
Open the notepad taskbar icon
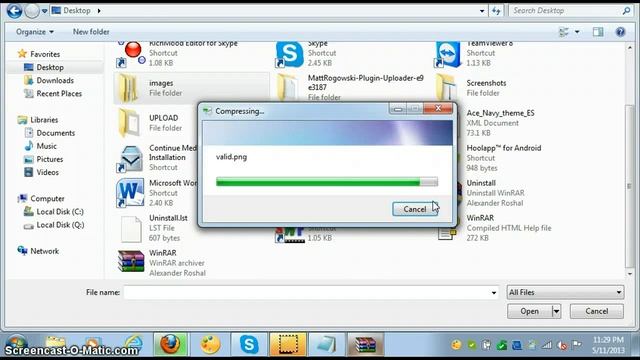pos(327,344)
